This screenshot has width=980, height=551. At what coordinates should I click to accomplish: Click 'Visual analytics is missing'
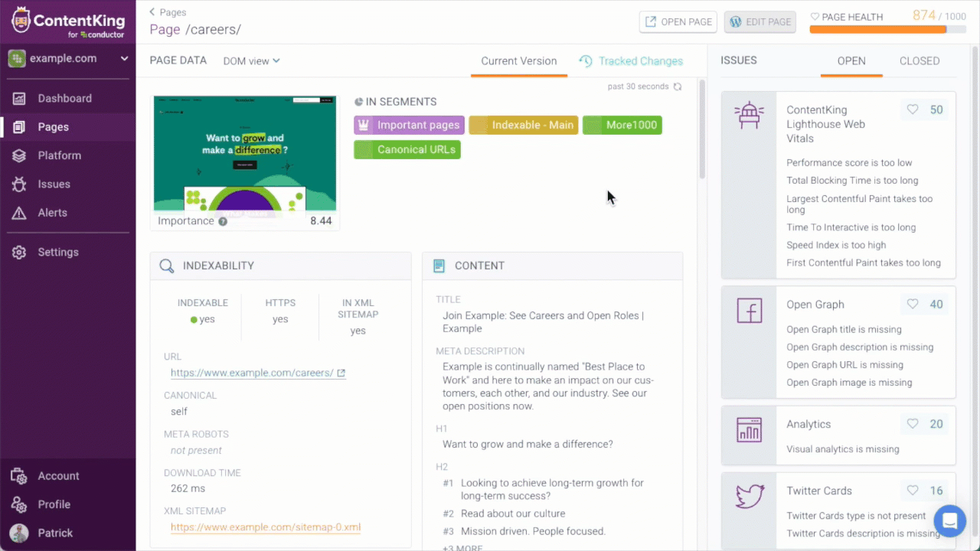843,449
